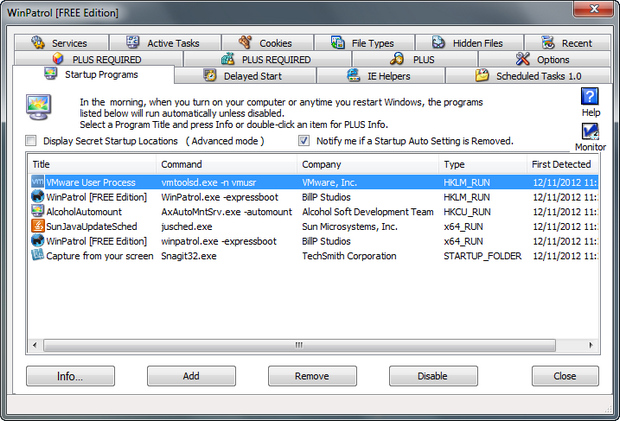The image size is (620, 421).
Task: Click the Monitor checkmark icon
Action: [590, 132]
